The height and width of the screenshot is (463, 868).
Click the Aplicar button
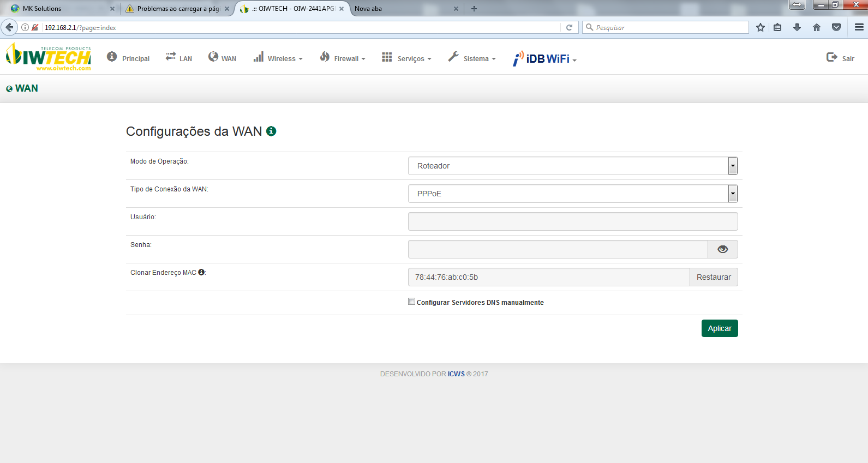pos(720,328)
